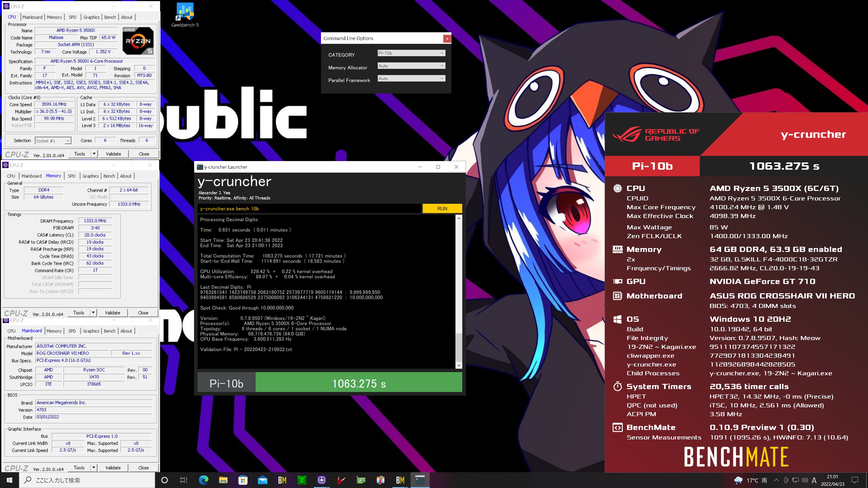This screenshot has height=488, width=868.
Task: Open the Socket #1 selection dropdown in CPU-Z
Action: (x=53, y=141)
